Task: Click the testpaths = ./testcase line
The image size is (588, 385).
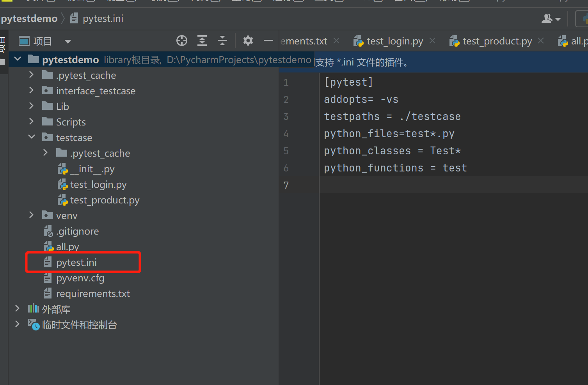Action: 392,117
